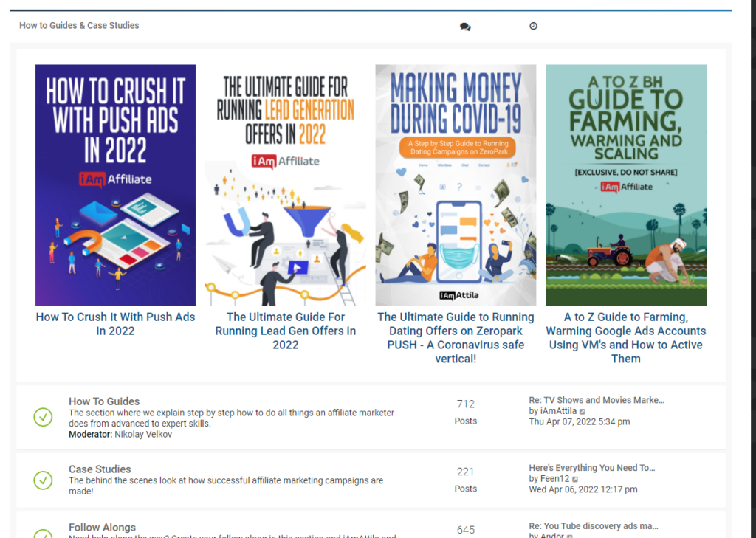Open the How To Guides forum
This screenshot has width=756, height=538.
pos(104,401)
